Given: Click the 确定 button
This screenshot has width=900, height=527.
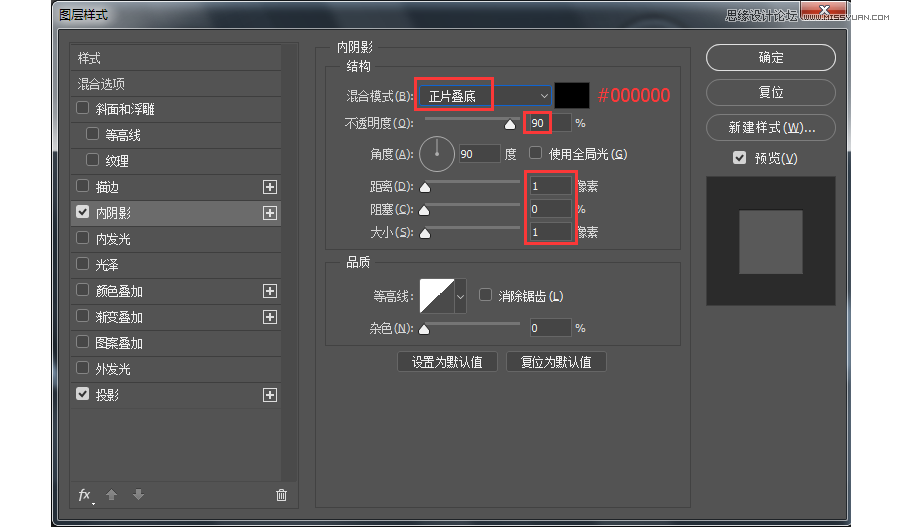Looking at the screenshot, I should pos(770,57).
